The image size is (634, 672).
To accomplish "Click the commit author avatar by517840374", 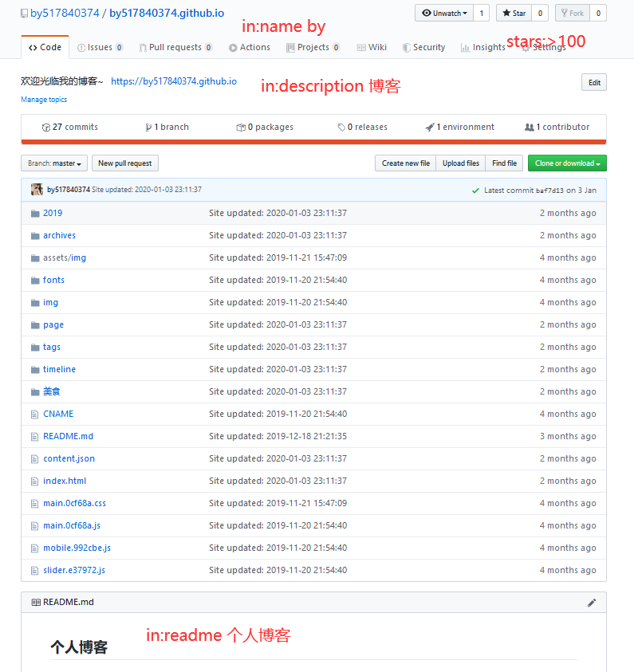I will coord(37,190).
